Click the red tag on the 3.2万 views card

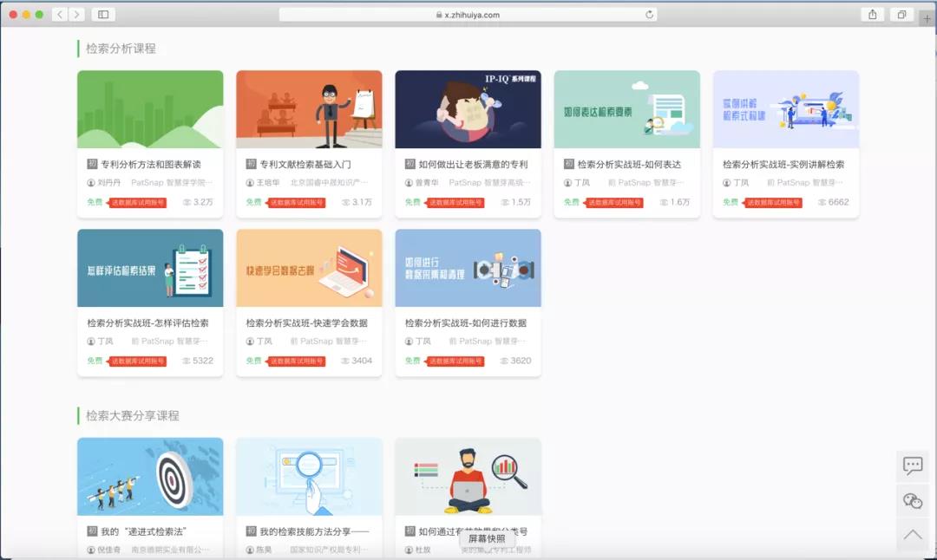click(137, 202)
